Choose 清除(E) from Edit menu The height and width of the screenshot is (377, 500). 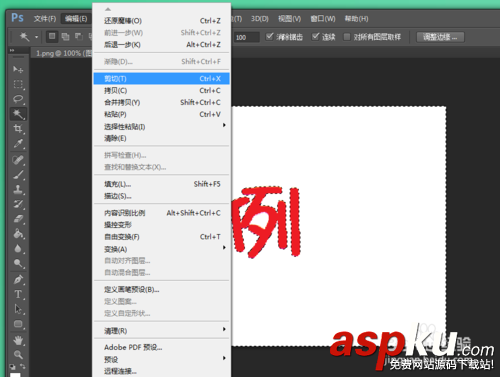161,138
